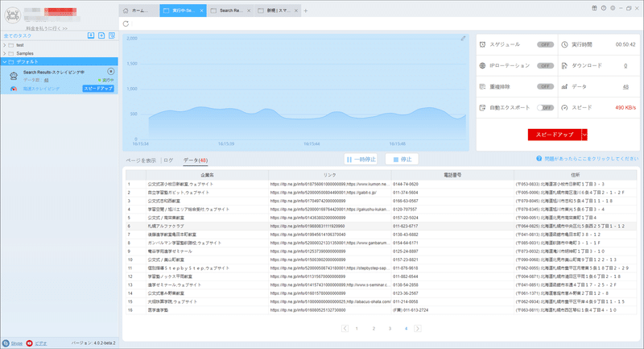Click the 企業名 column header
The height and width of the screenshot is (349, 644).
[x=207, y=175]
